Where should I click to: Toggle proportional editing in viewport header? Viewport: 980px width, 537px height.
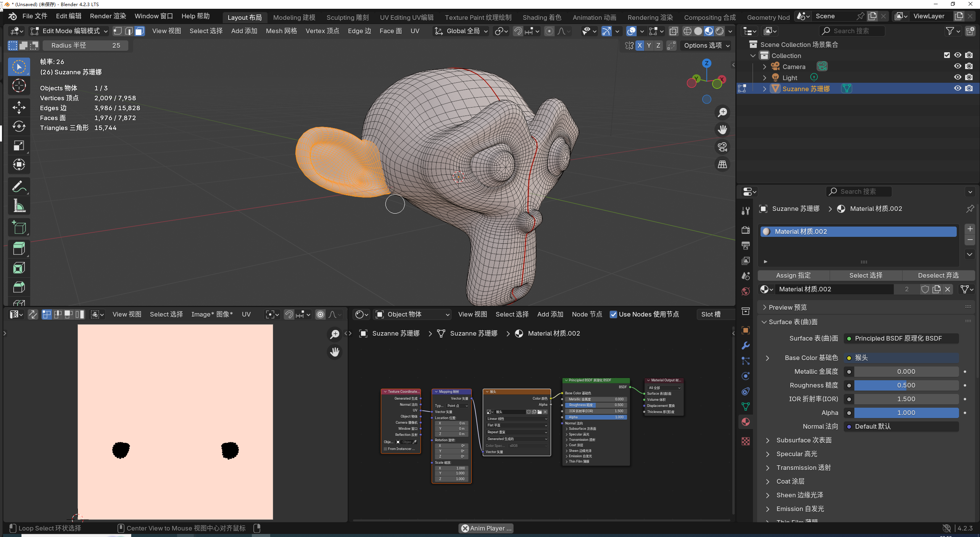click(549, 31)
